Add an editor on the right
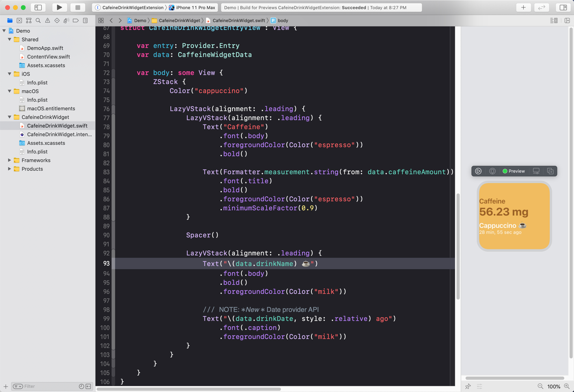Viewport: 574px width, 392px height. (x=567, y=20)
